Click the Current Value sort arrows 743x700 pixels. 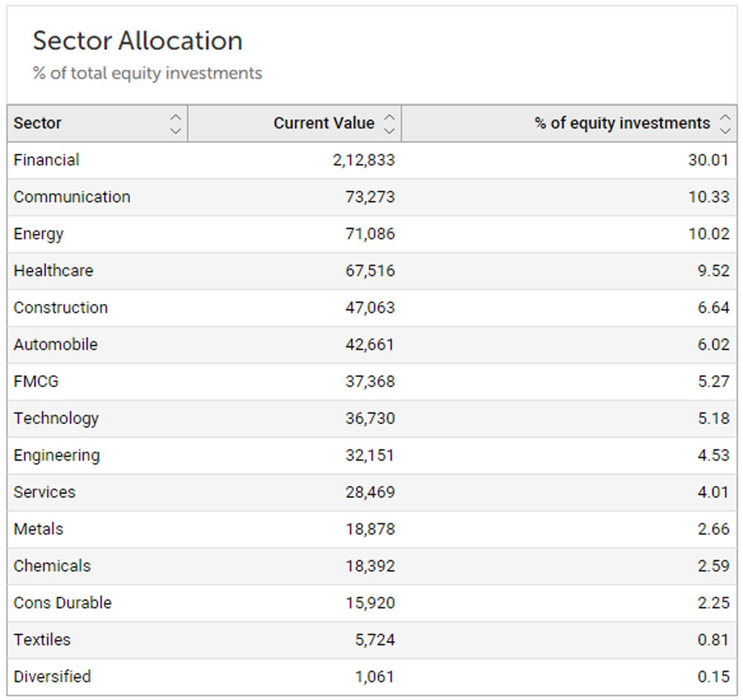[x=389, y=123]
